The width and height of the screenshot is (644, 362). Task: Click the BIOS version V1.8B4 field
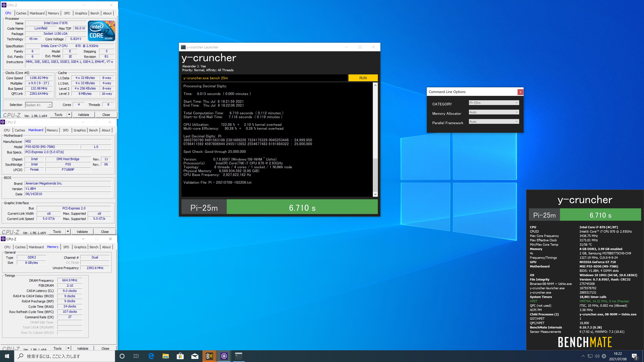(68, 189)
